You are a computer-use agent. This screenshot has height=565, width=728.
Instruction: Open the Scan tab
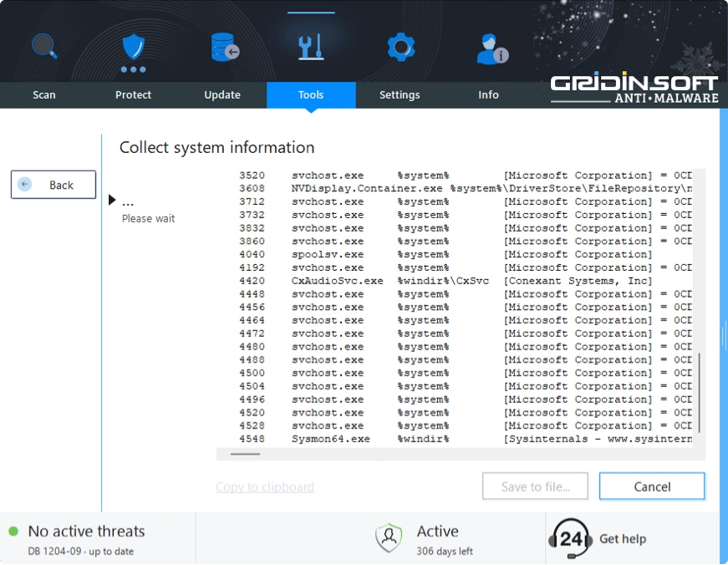[x=44, y=95]
